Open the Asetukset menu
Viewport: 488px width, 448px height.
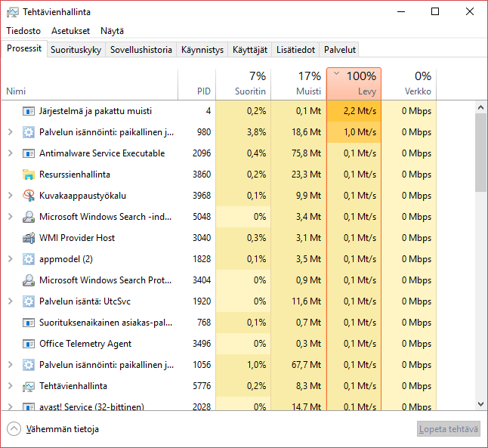pyautogui.click(x=71, y=31)
